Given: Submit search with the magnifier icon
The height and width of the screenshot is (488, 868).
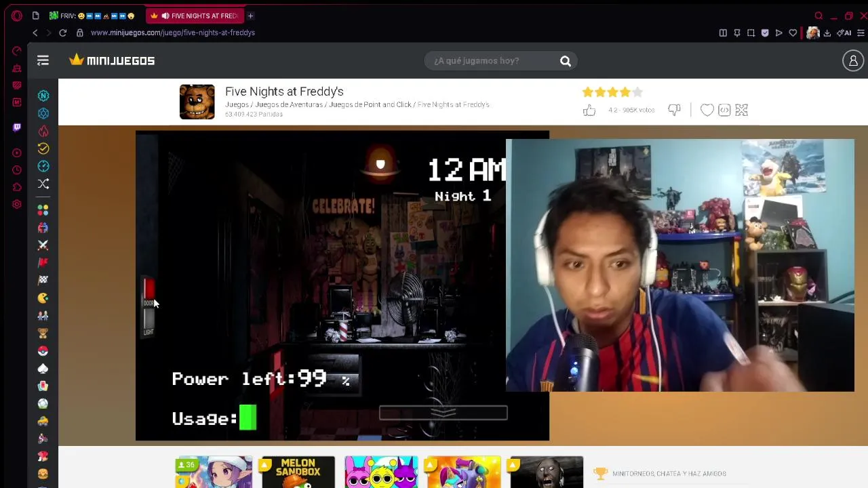Looking at the screenshot, I should 565,61.
